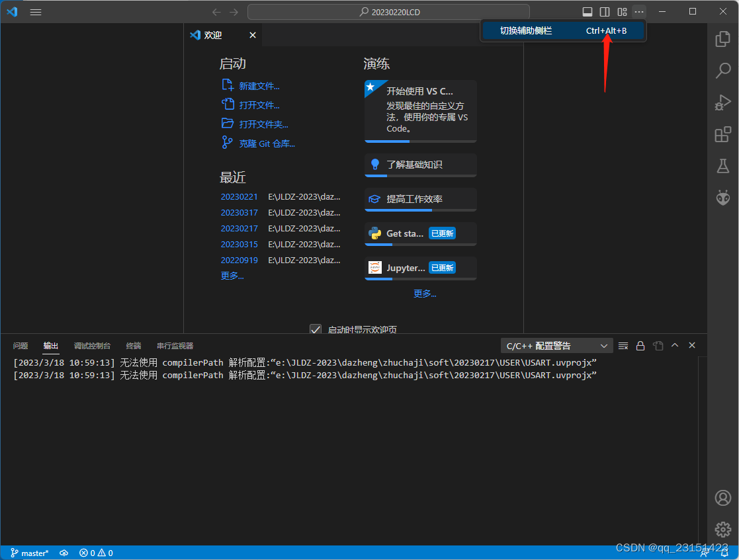Open the Extensions view icon

pyautogui.click(x=722, y=134)
